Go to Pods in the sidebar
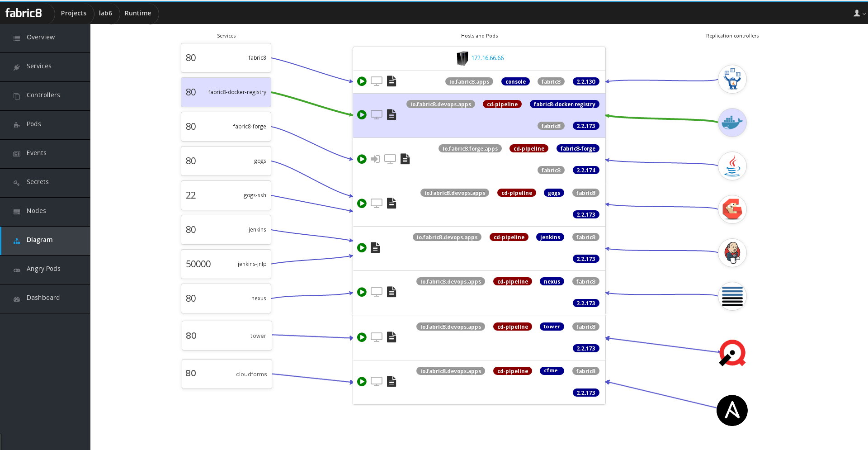Image resolution: width=868 pixels, height=450 pixels. point(34,124)
